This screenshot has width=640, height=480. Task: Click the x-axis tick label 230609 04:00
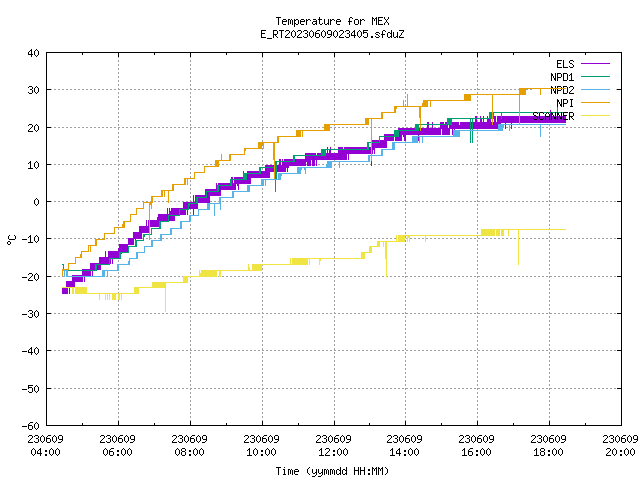click(46, 445)
